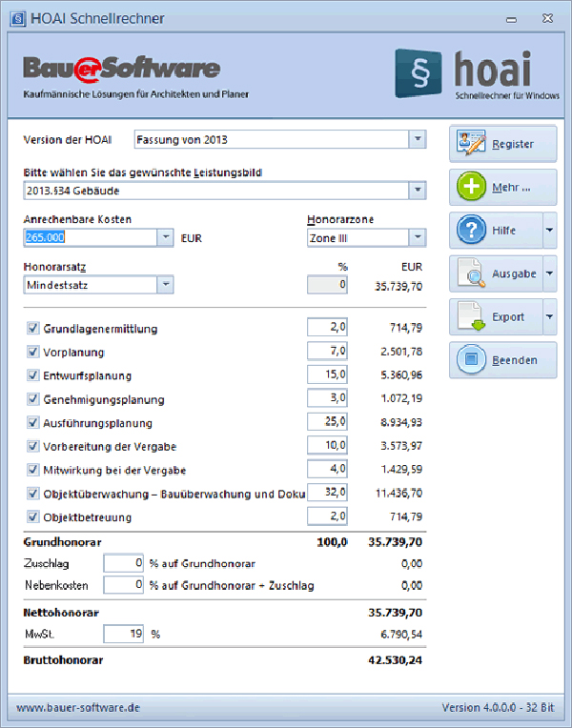Viewport: 572px width, 728px height.
Task: Open the Leistungsbild selection dropdown
Action: click(417, 192)
